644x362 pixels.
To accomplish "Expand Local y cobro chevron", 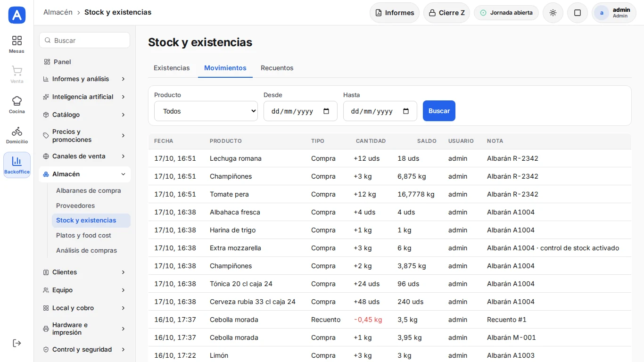I will coord(123,308).
